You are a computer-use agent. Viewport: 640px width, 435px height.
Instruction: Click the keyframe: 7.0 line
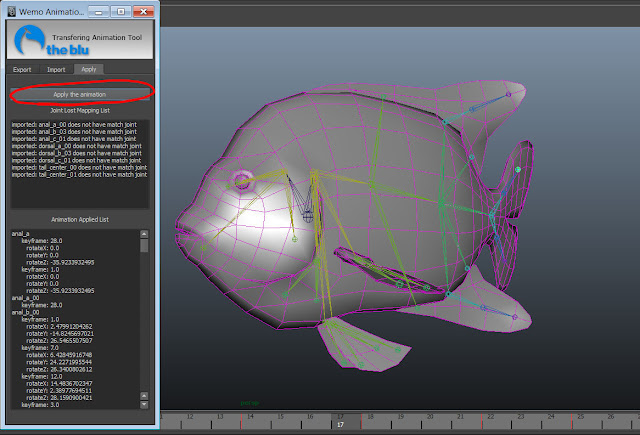pos(42,346)
